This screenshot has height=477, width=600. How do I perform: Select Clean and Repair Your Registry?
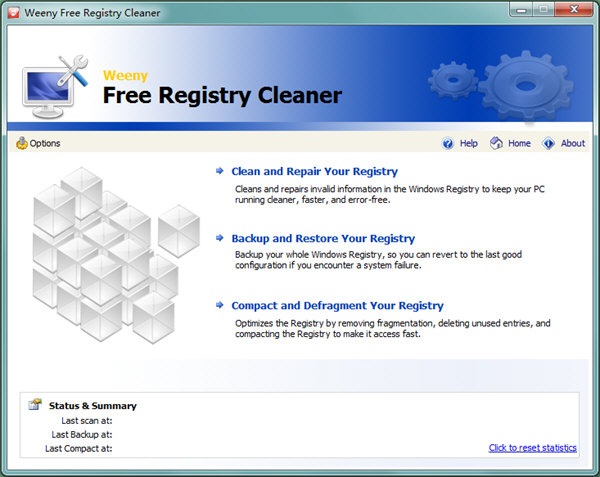tap(315, 171)
